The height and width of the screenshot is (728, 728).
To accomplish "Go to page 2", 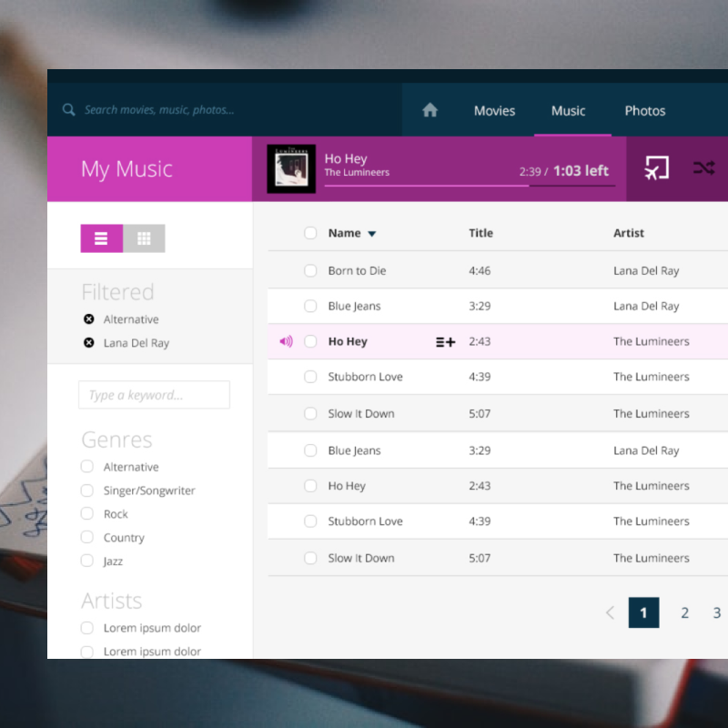I will point(685,612).
